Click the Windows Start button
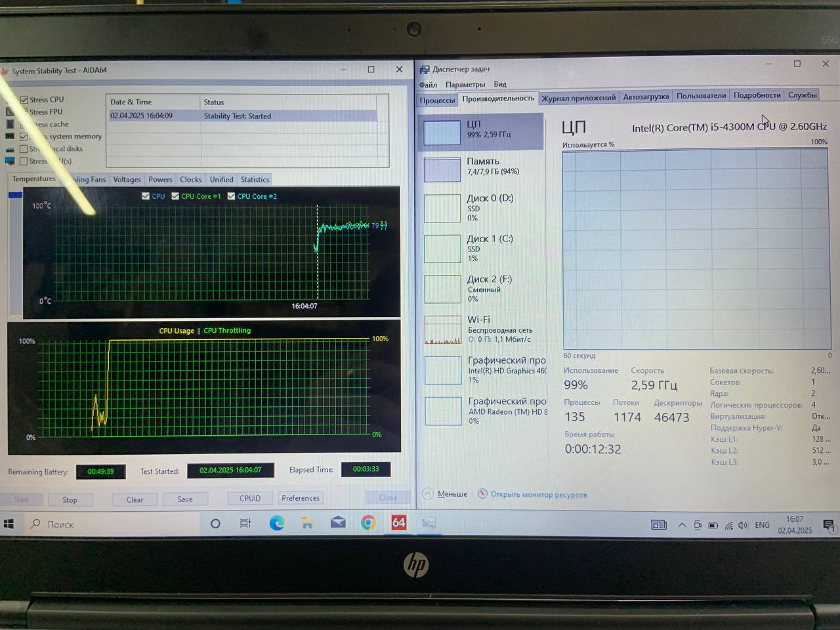 (9, 524)
